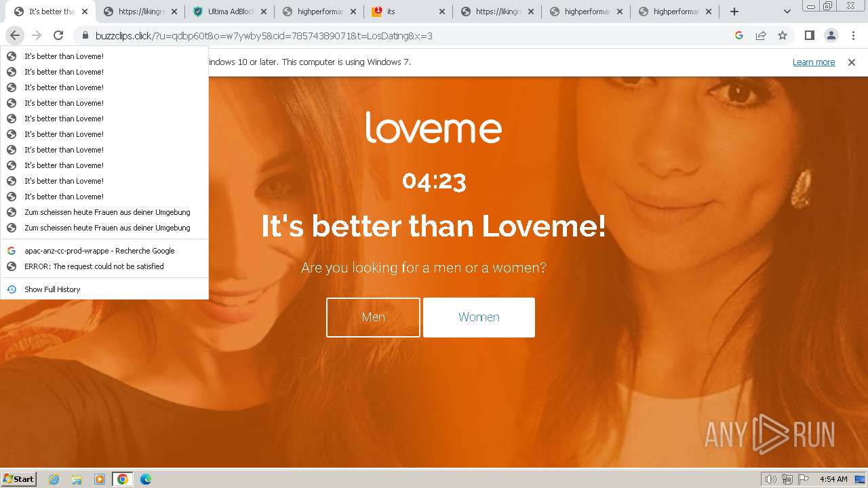868x488 pixels.
Task: Open Show Full History
Action: pyautogui.click(x=104, y=289)
